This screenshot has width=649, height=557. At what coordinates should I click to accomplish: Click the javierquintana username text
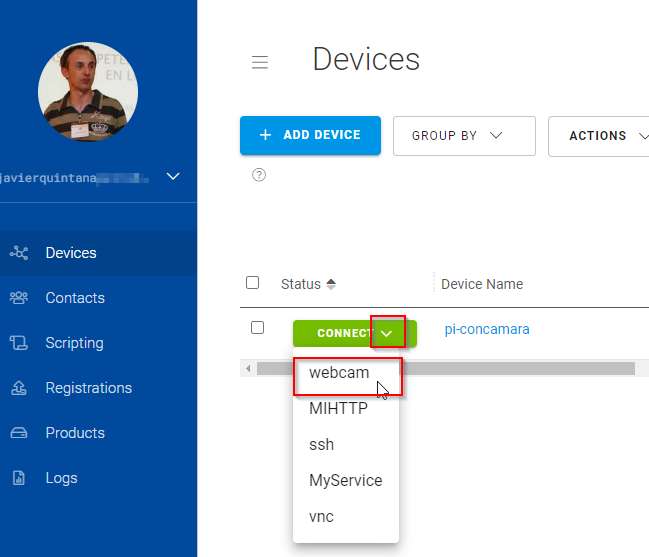coord(49,178)
